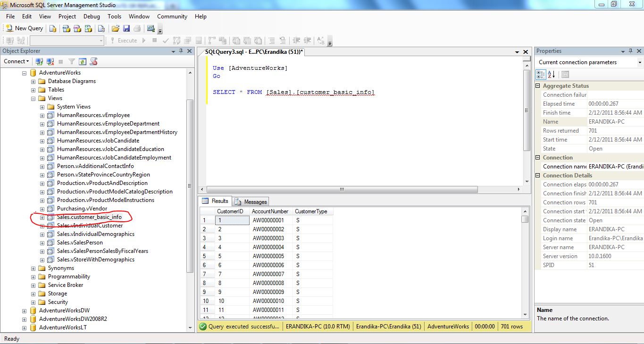Click the Connect Object Explorer icon
This screenshot has height=344, width=644.
point(39,61)
